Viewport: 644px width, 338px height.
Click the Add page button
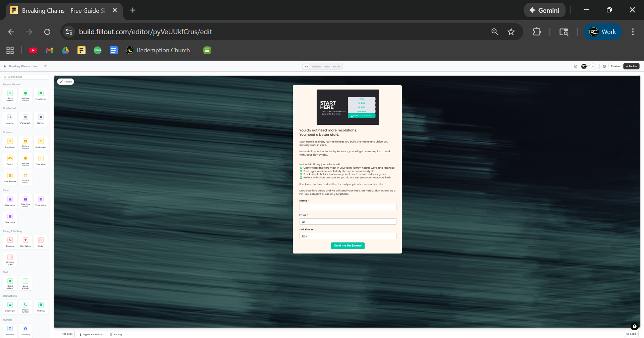pos(65,334)
